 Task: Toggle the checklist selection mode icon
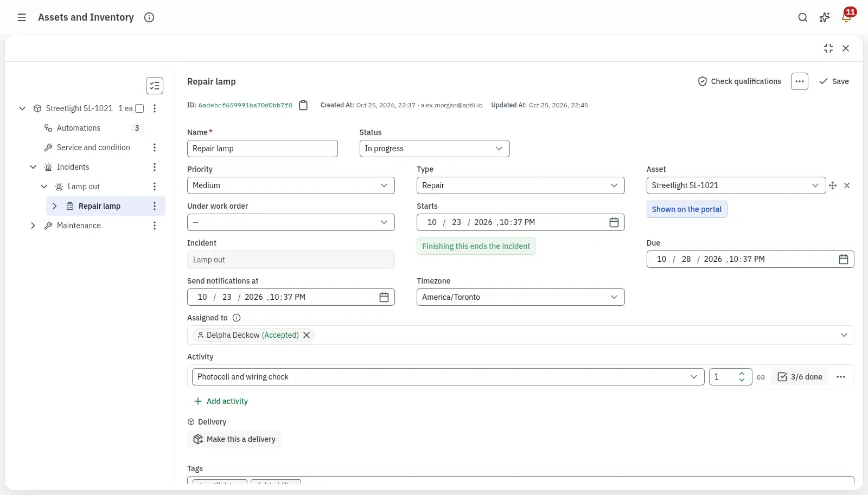155,86
